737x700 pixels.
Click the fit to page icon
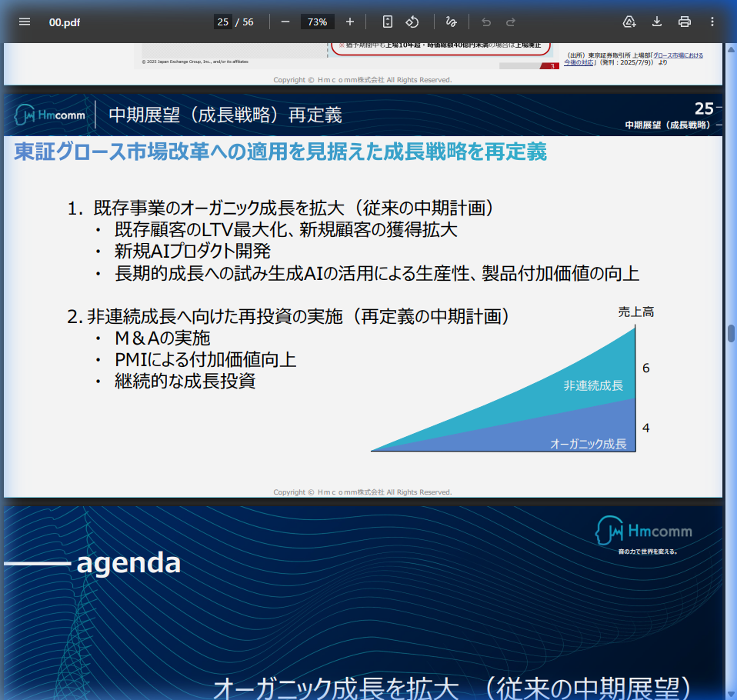tap(388, 22)
